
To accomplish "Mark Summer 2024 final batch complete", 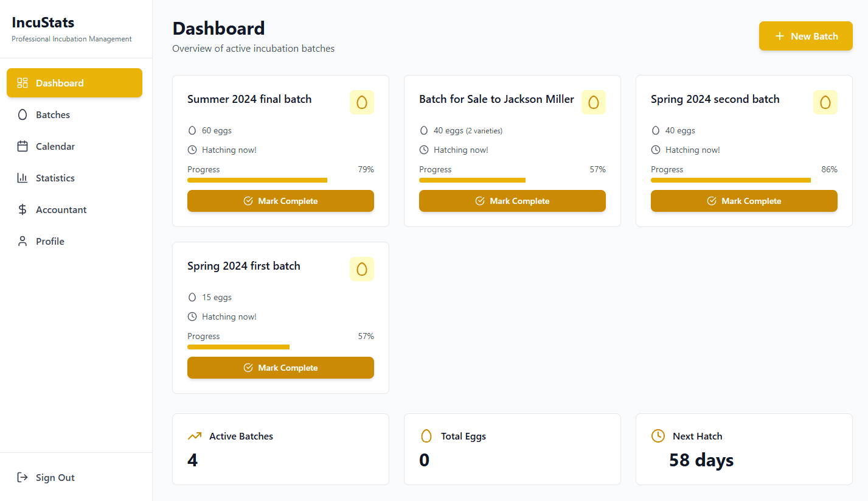I will point(280,201).
